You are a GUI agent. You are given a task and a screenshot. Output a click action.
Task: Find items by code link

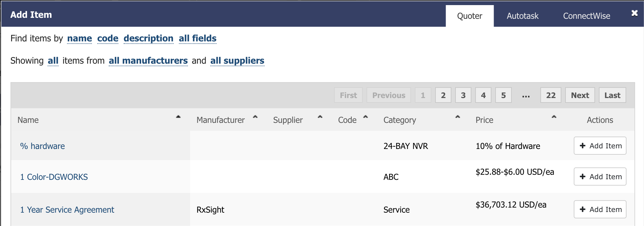(x=108, y=39)
